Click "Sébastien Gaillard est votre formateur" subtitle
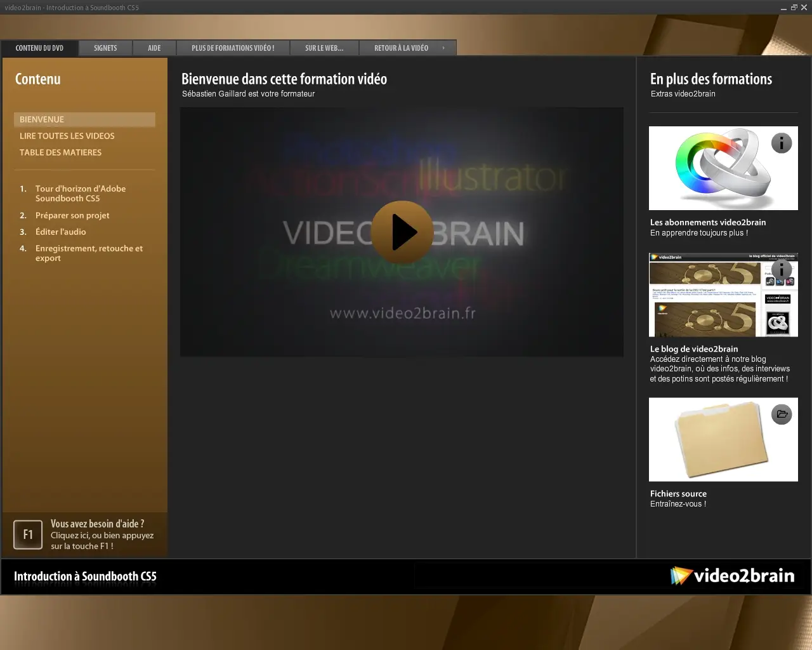 [x=248, y=94]
